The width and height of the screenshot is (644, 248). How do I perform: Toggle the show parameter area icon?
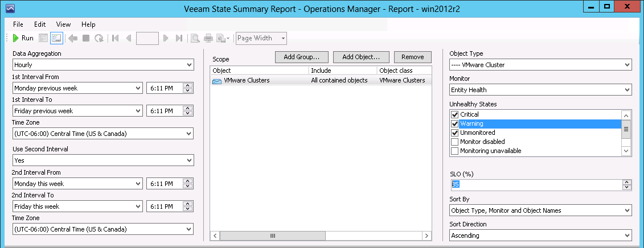56,38
